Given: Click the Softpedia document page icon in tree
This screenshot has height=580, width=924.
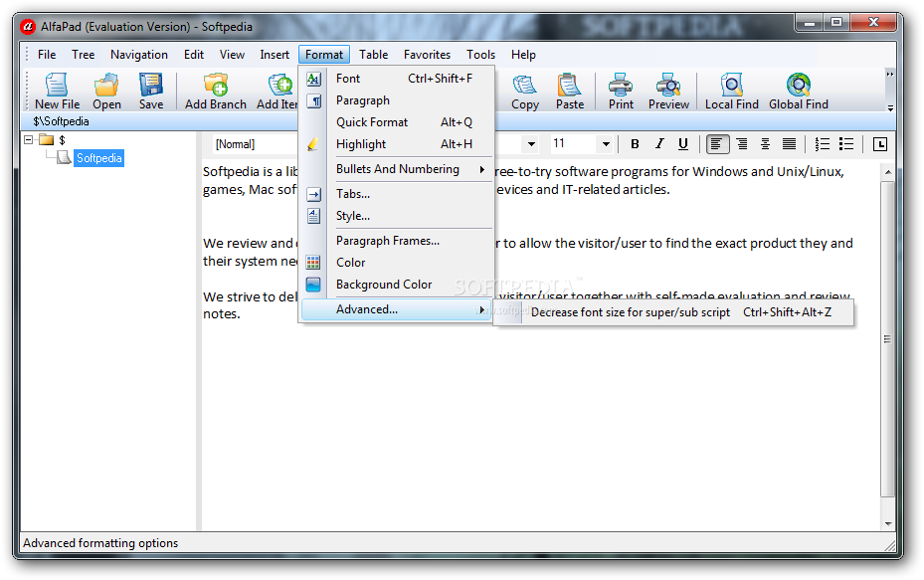Looking at the screenshot, I should 64,157.
